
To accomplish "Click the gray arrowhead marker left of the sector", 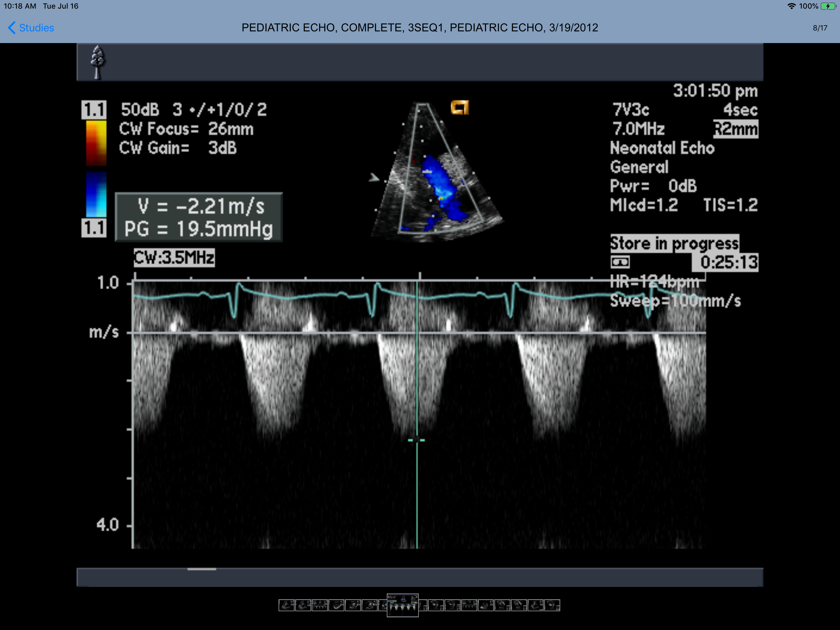I will [374, 177].
